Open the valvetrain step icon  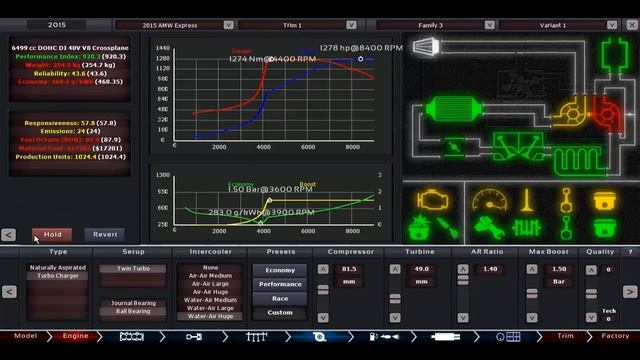point(257,337)
